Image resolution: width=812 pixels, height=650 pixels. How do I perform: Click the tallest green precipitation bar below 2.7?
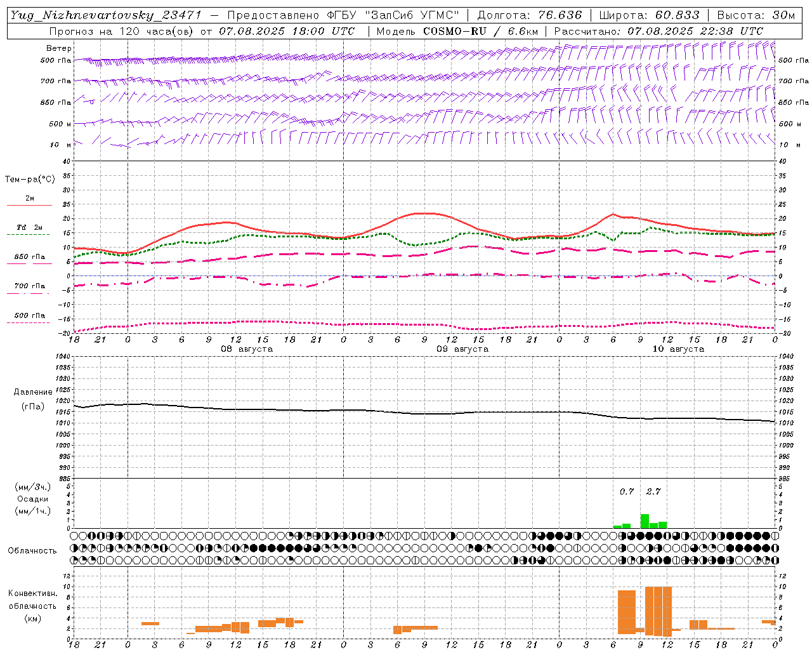pyautogui.click(x=645, y=521)
